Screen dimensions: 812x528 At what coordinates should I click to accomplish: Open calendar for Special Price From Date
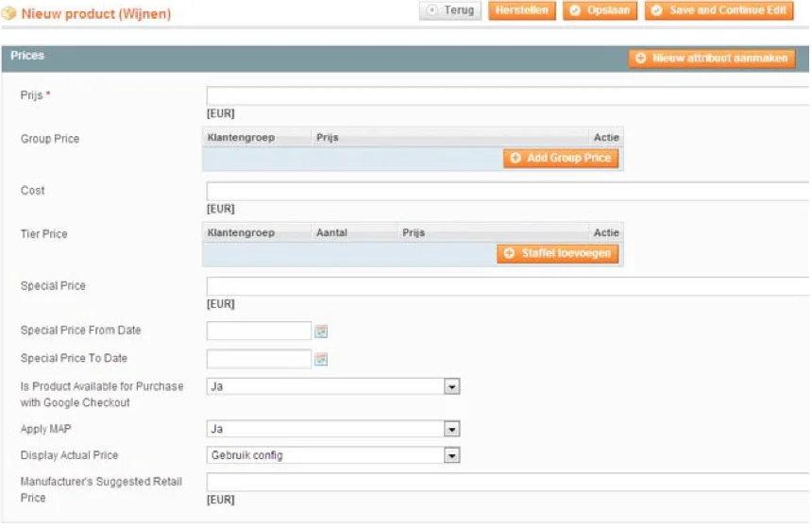coord(321,332)
